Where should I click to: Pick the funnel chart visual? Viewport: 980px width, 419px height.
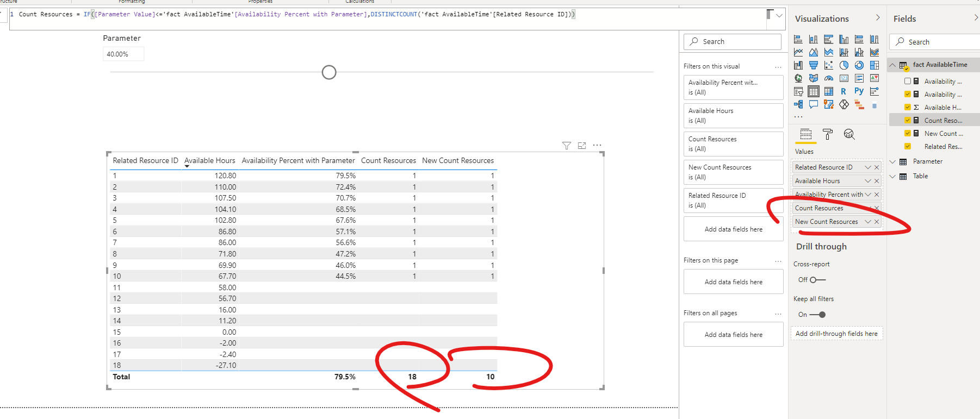point(814,65)
